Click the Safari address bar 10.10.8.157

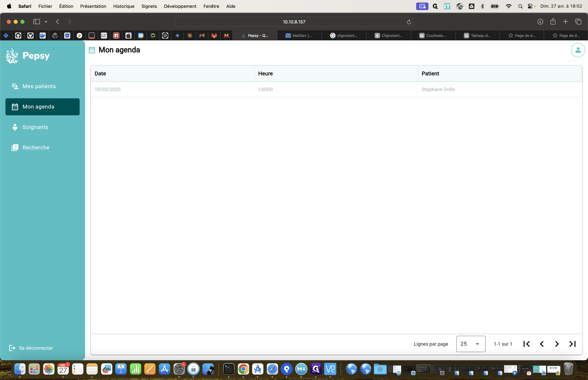294,22
